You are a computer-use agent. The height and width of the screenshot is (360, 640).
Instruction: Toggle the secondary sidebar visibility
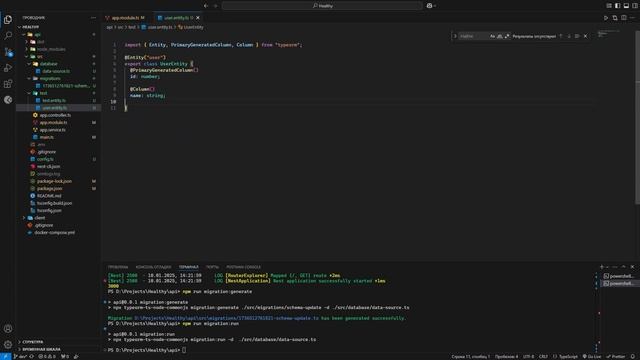(635, 6)
